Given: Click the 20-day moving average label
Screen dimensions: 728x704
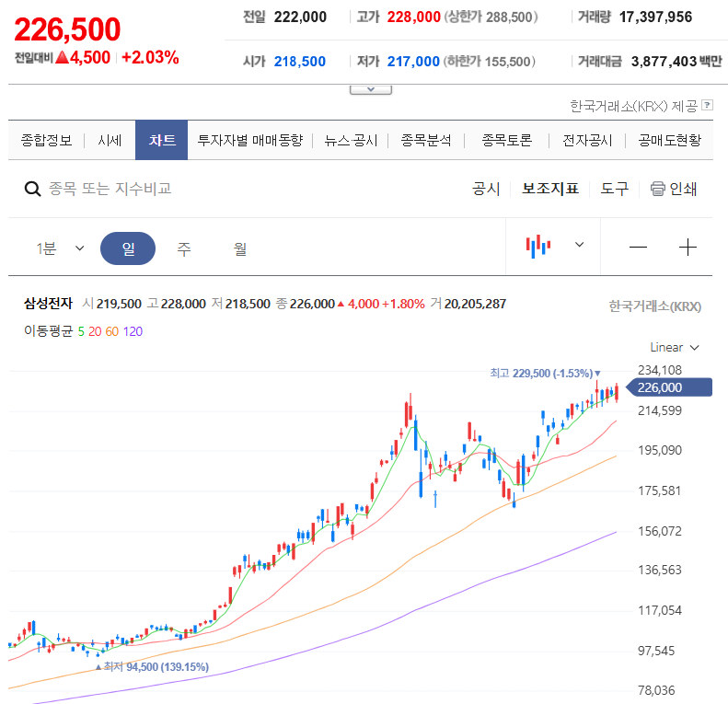Looking at the screenshot, I should 95,331.
